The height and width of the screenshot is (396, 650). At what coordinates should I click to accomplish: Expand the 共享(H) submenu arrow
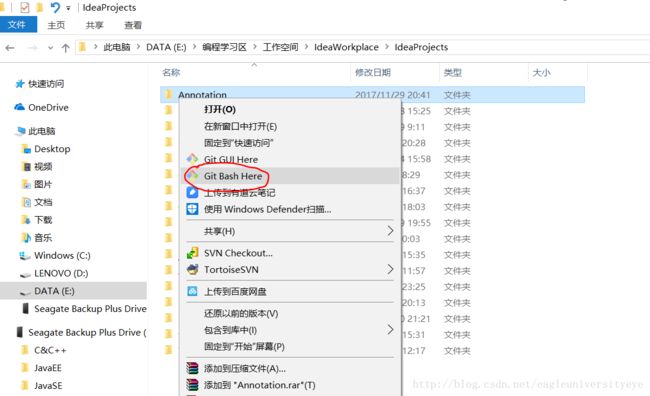(390, 231)
